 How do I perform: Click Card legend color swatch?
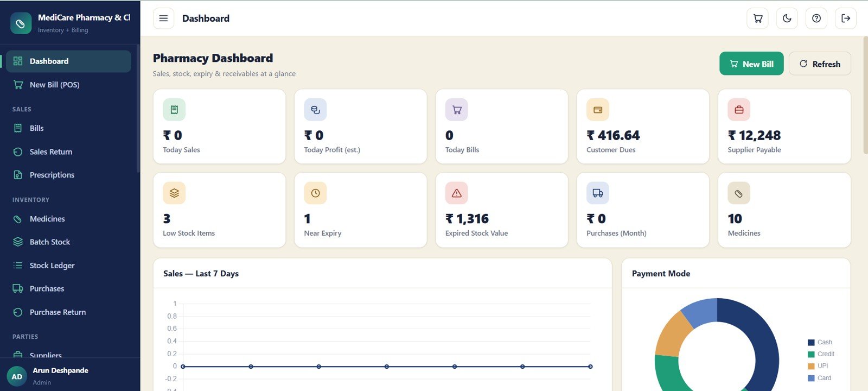tap(811, 379)
